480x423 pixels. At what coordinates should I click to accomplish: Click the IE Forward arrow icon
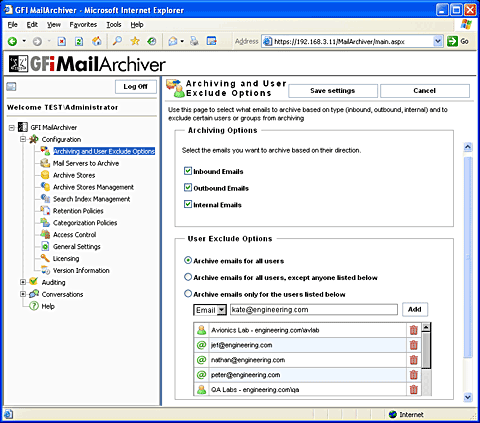(37, 41)
